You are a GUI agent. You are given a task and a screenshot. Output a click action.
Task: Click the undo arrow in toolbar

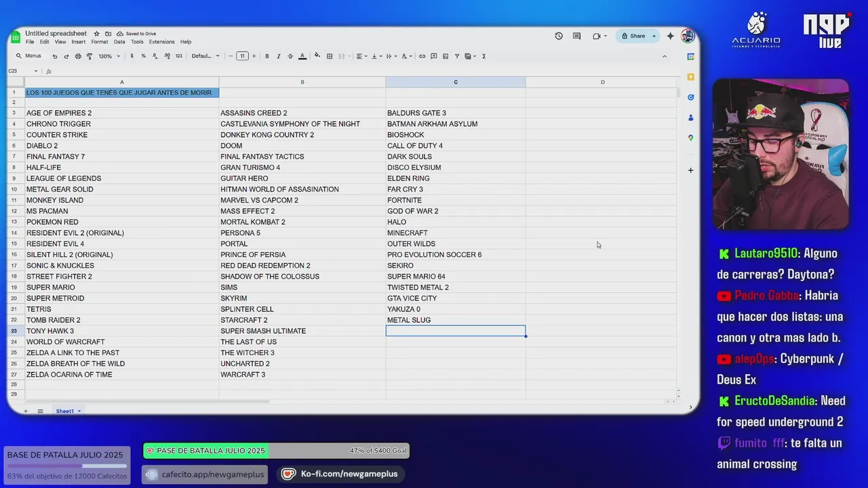click(55, 56)
